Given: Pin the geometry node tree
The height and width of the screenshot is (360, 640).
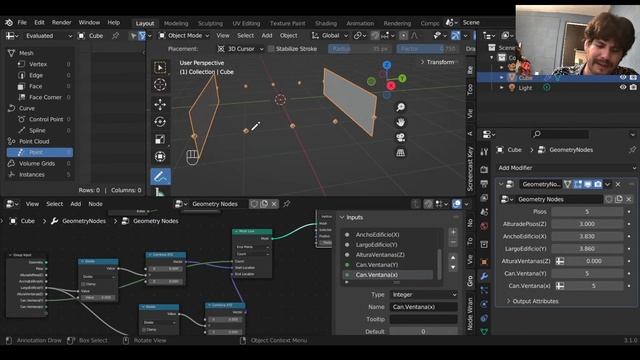Looking at the screenshot, I should tap(287, 204).
